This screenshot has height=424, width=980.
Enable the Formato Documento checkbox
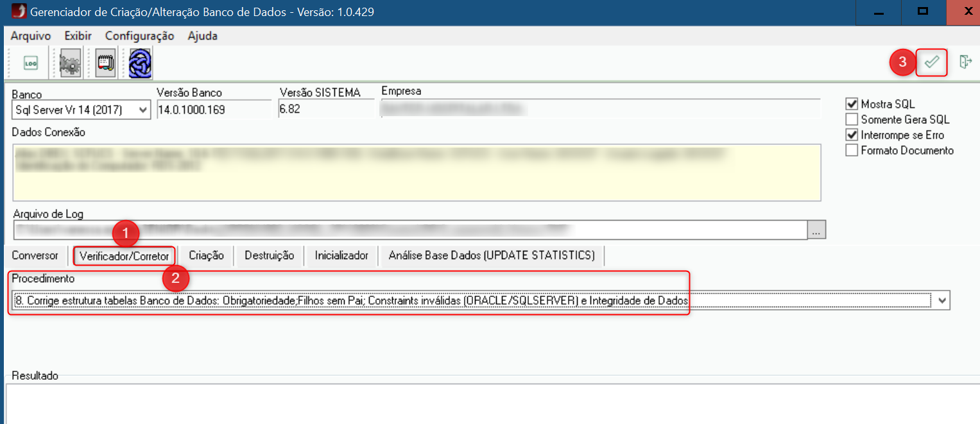[852, 151]
